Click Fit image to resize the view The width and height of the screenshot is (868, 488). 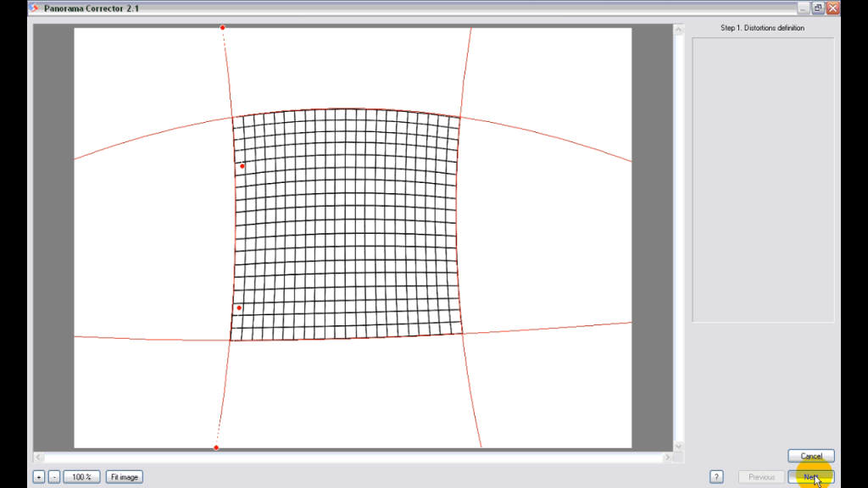(124, 476)
